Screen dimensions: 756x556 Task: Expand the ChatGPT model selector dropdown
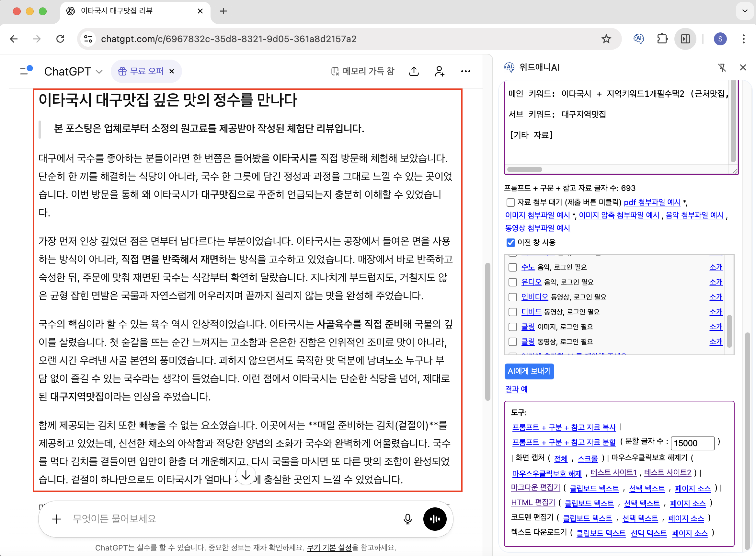[x=73, y=71]
